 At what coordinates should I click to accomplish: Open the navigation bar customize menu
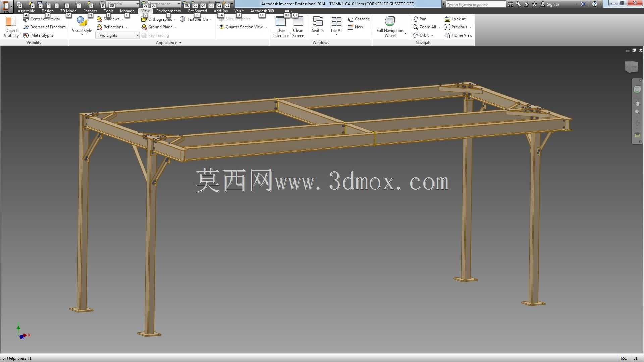[640, 142]
